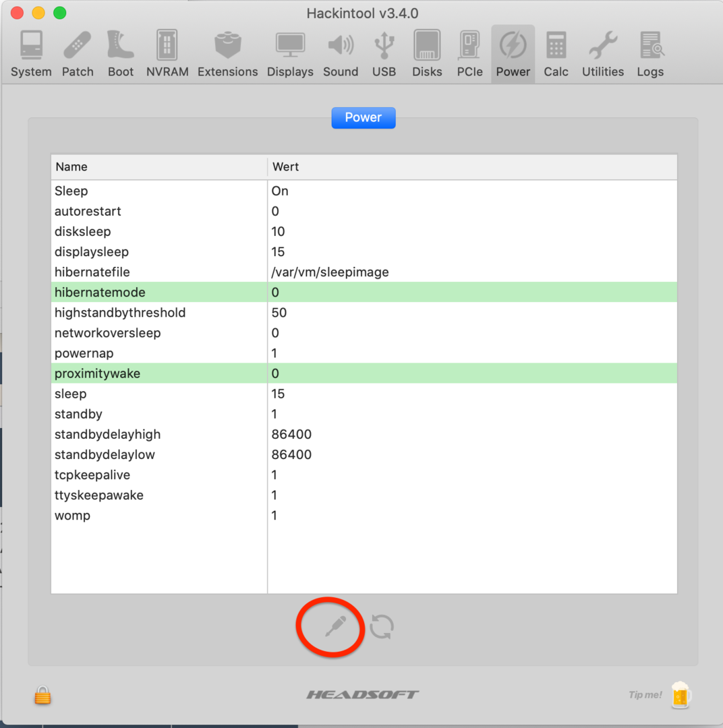Open the Boot toolbar section
This screenshot has height=728, width=723.
120,55
